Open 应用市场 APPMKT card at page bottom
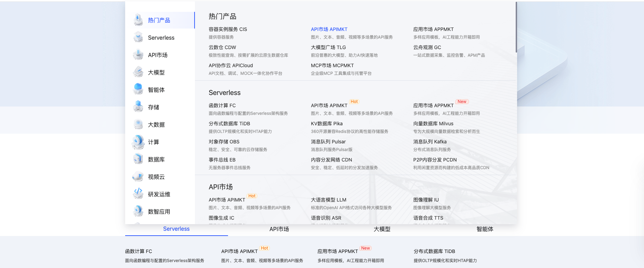The width and height of the screenshot is (644, 268). (338, 251)
